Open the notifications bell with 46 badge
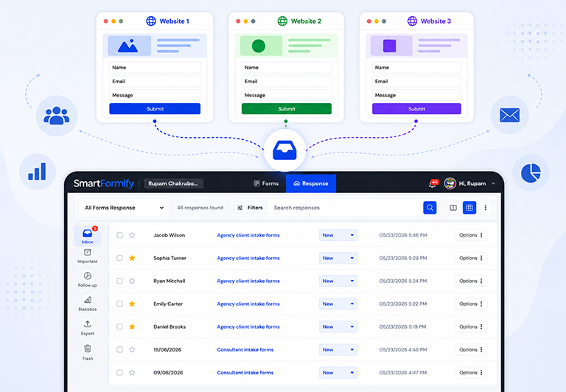This screenshot has width=566, height=392. point(433,183)
